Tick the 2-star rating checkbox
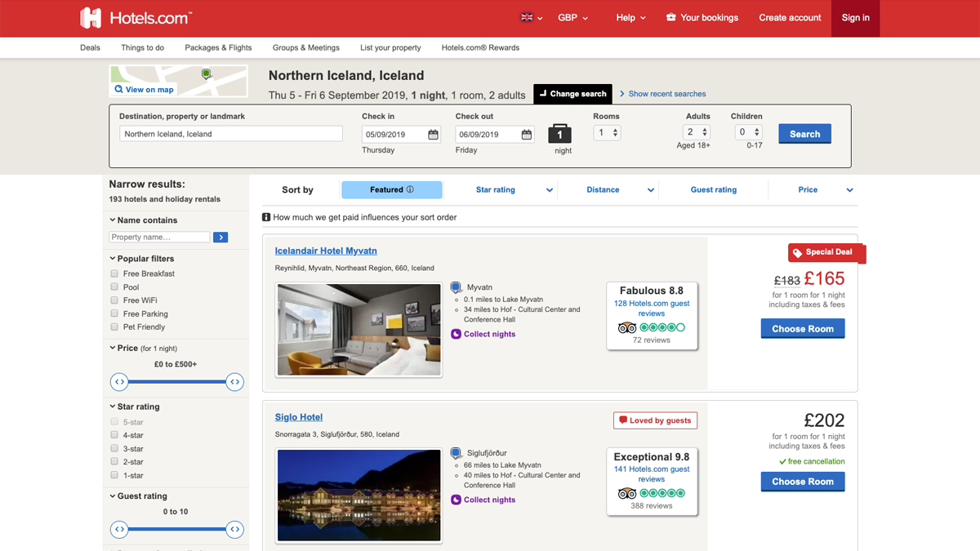Viewport: 980px width, 551px height. [114, 461]
